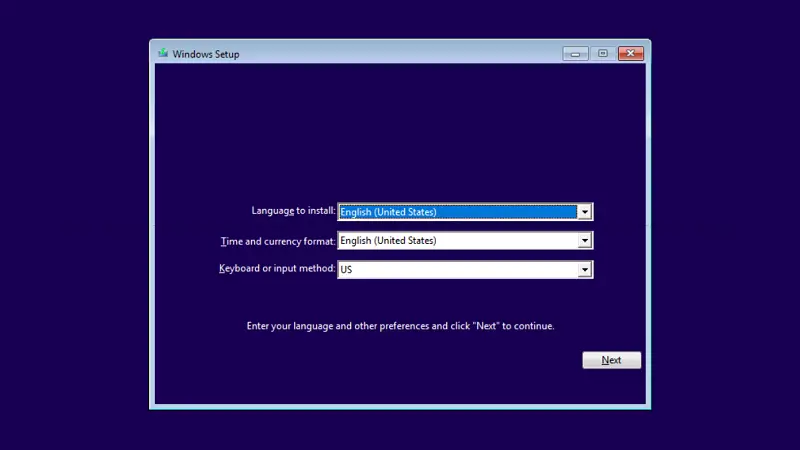Click the "Enter your language" instruction text
The height and width of the screenshot is (450, 800).
[x=400, y=326]
